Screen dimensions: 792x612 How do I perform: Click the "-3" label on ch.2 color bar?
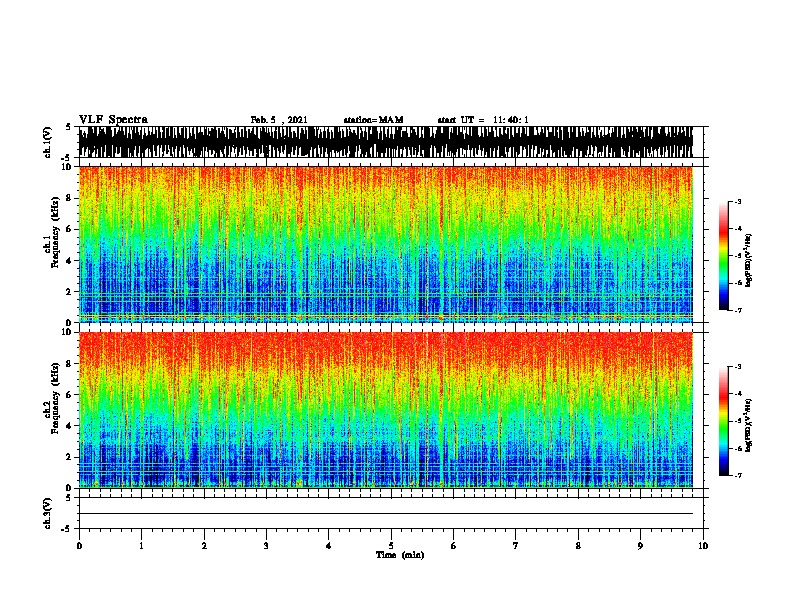[737, 367]
